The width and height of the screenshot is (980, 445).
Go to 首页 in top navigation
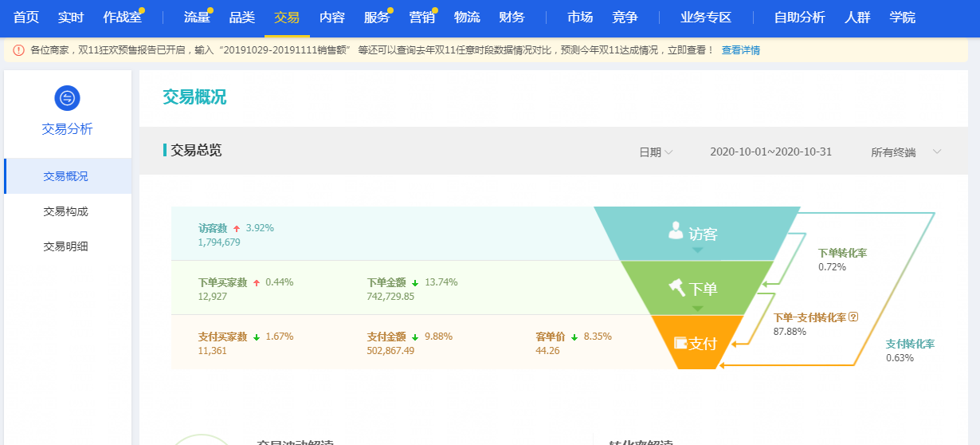tap(26, 18)
